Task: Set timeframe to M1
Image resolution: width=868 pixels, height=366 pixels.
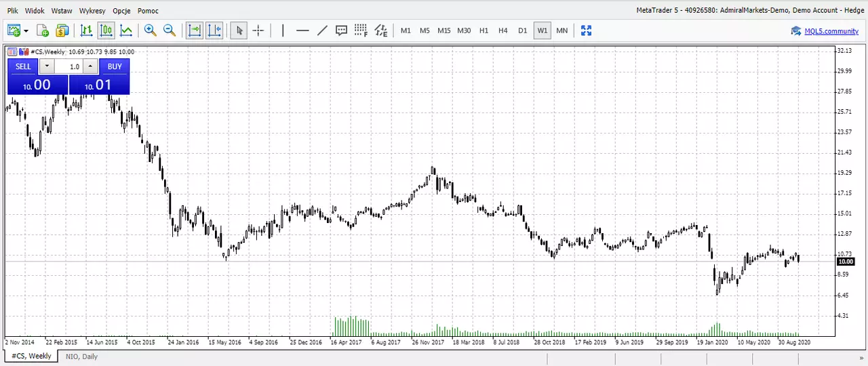Action: (406, 30)
